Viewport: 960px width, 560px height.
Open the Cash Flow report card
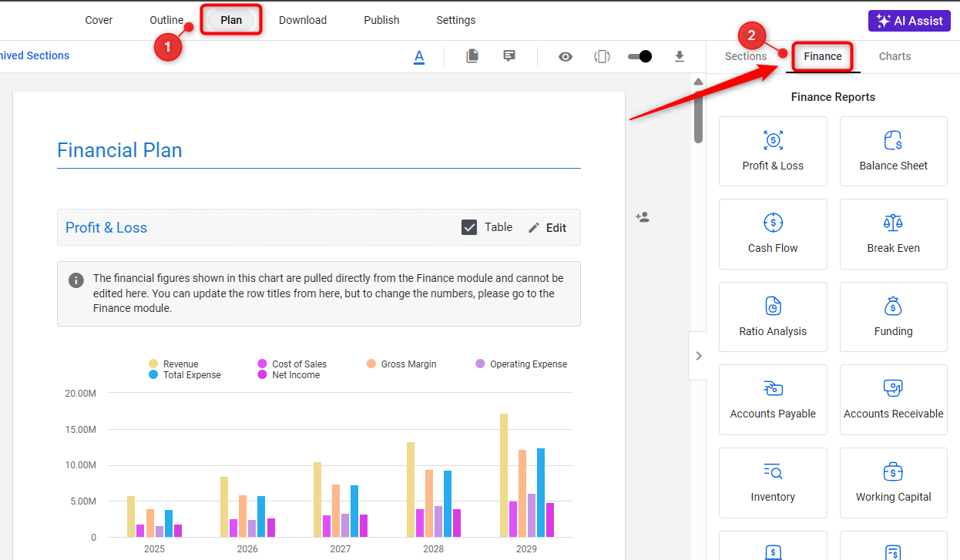(773, 234)
